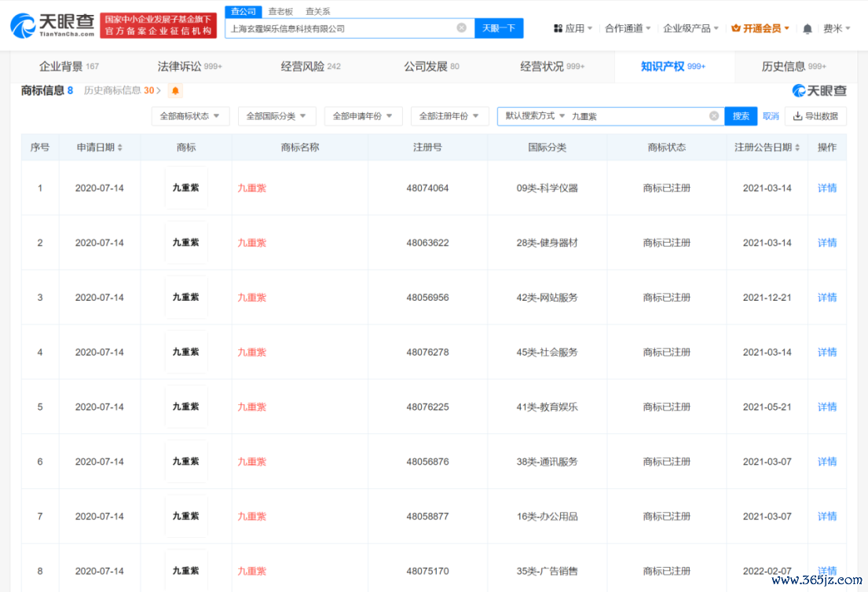Sort by 申请日期 column arrows
Screen dimensions: 868x592
119,148
